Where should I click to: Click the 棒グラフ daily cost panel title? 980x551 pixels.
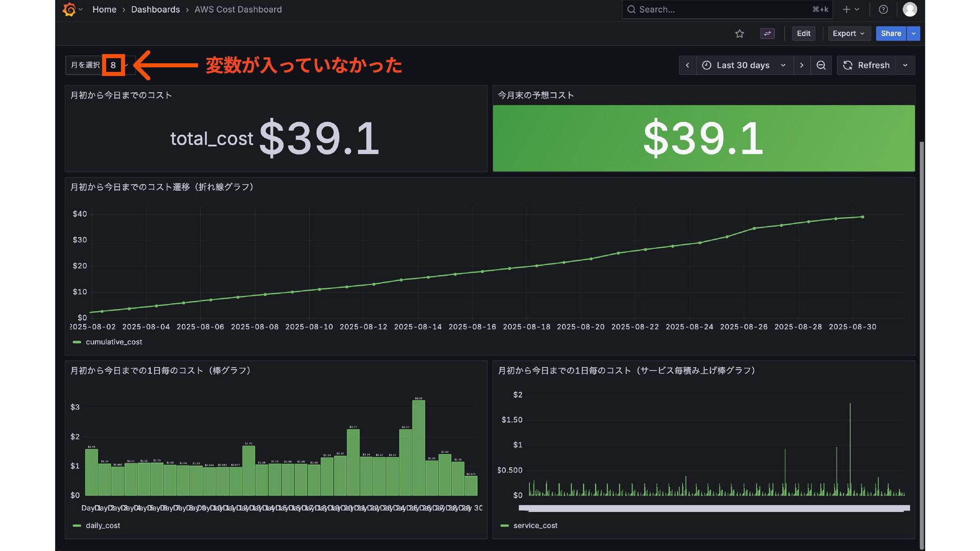160,371
